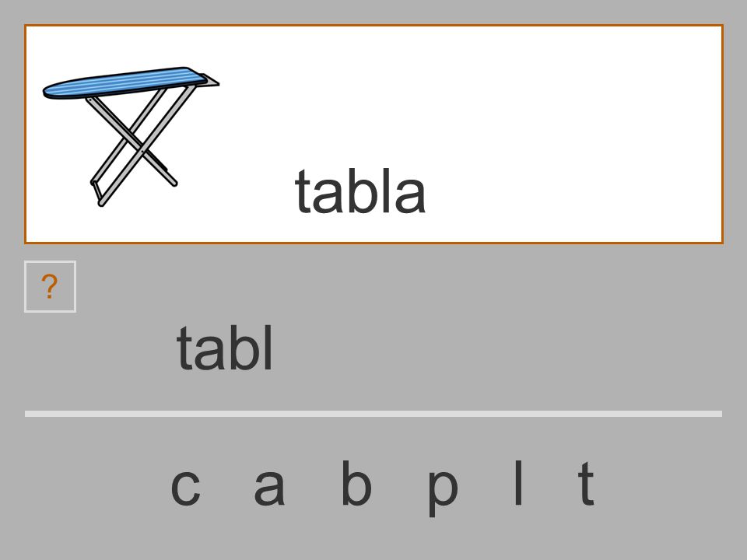Viewport: 747px width, 560px height.
Task: Choose the "t" tile in the bottom letter row
Action: [x=586, y=483]
